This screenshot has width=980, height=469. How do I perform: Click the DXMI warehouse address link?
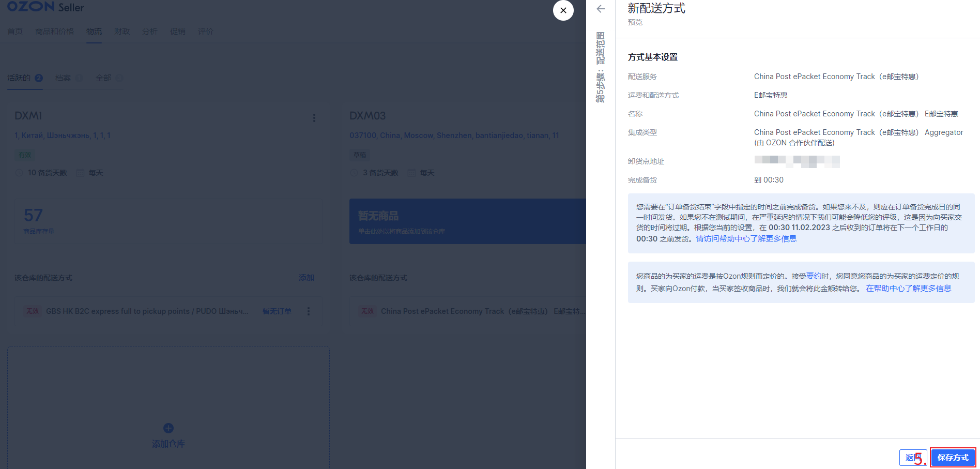tap(63, 135)
